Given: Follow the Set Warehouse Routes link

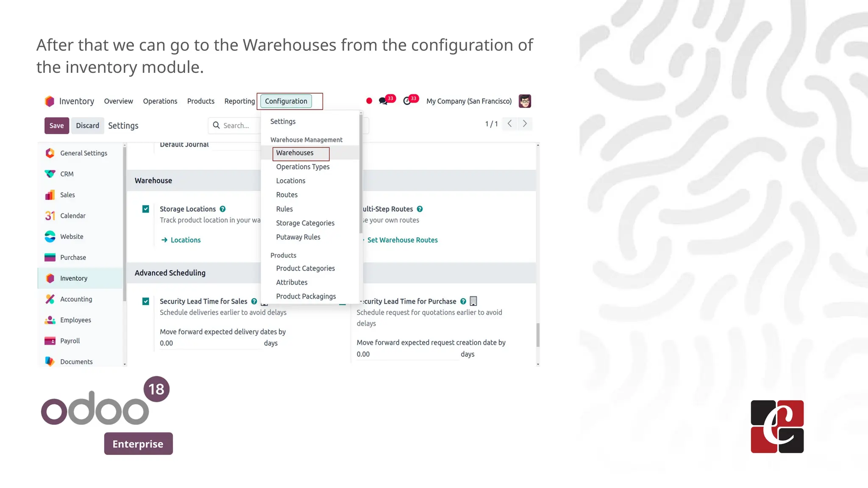Looking at the screenshot, I should [x=402, y=240].
